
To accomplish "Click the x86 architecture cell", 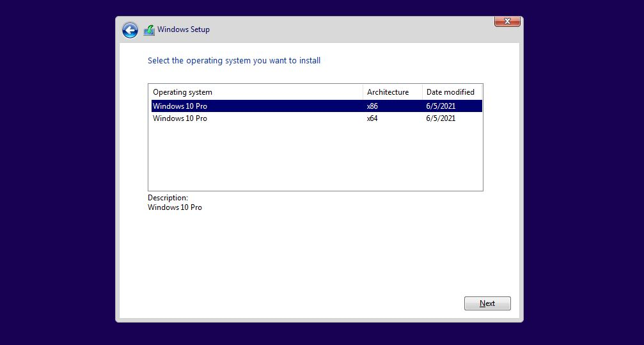I will [x=372, y=106].
